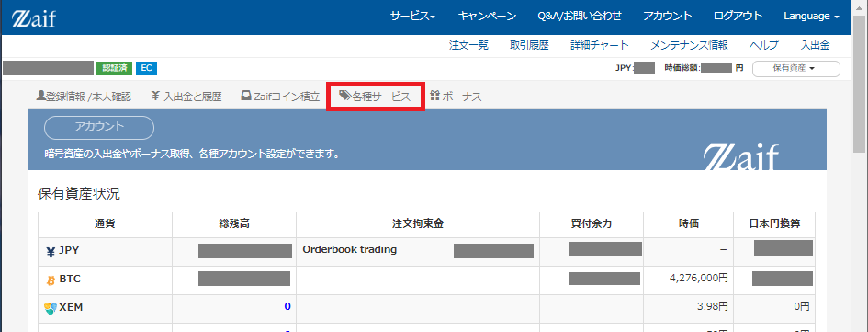The width and height of the screenshot is (868, 332).
Task: Open the サービス dropdown menu
Action: pos(412,16)
